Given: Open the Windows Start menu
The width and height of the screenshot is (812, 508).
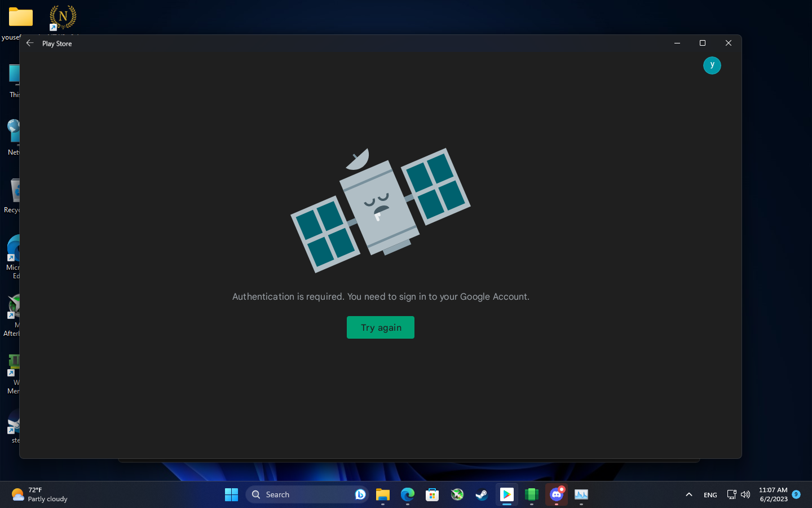Looking at the screenshot, I should (x=231, y=494).
